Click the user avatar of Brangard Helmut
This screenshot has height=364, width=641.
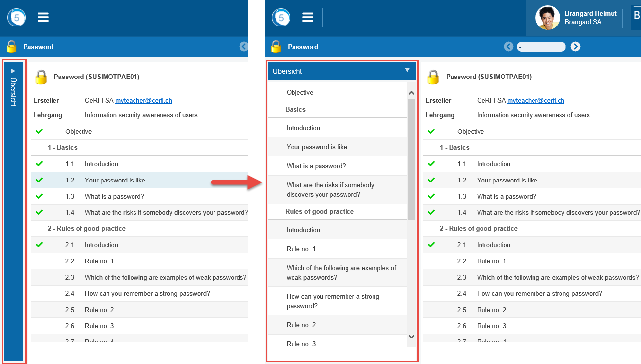(x=547, y=18)
